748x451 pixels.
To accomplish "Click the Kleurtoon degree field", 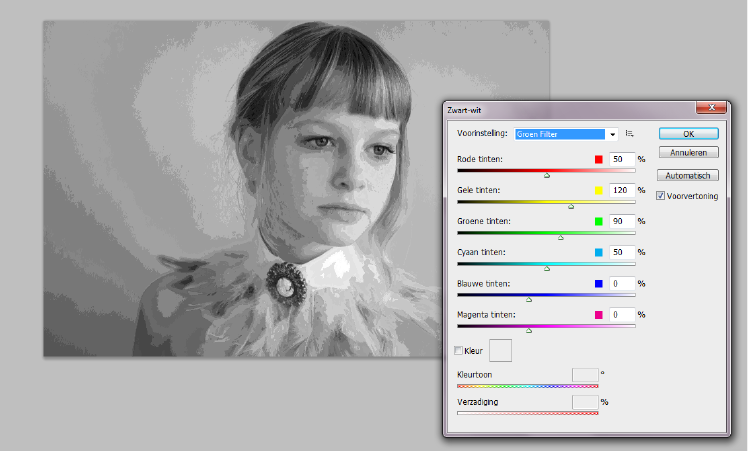I will point(585,375).
